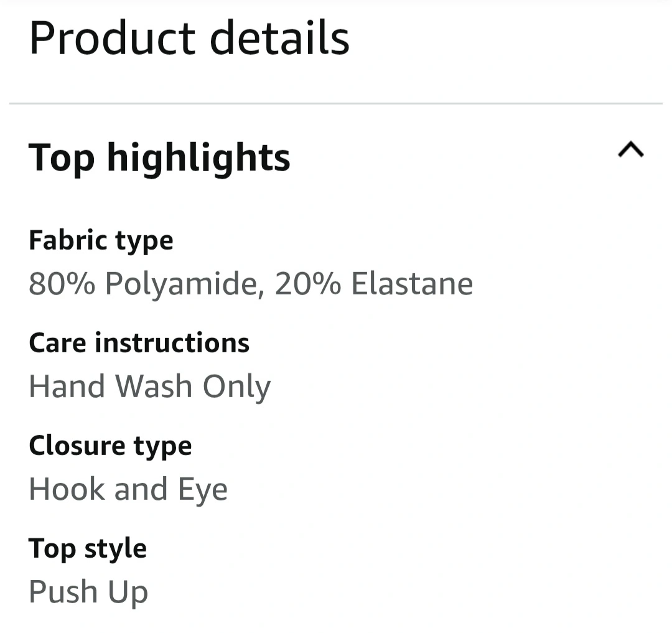This screenshot has height=633, width=672.
Task: Select the Top highlights section title
Action: coord(159,157)
